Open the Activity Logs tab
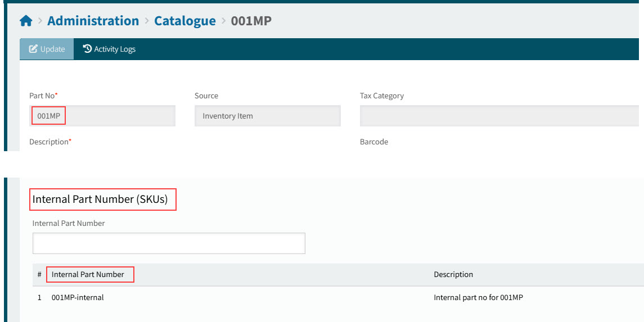Viewport: 644px width, 322px height. [109, 49]
